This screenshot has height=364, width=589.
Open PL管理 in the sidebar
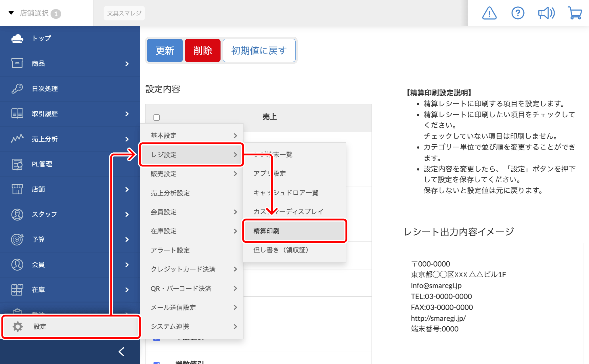(70, 164)
